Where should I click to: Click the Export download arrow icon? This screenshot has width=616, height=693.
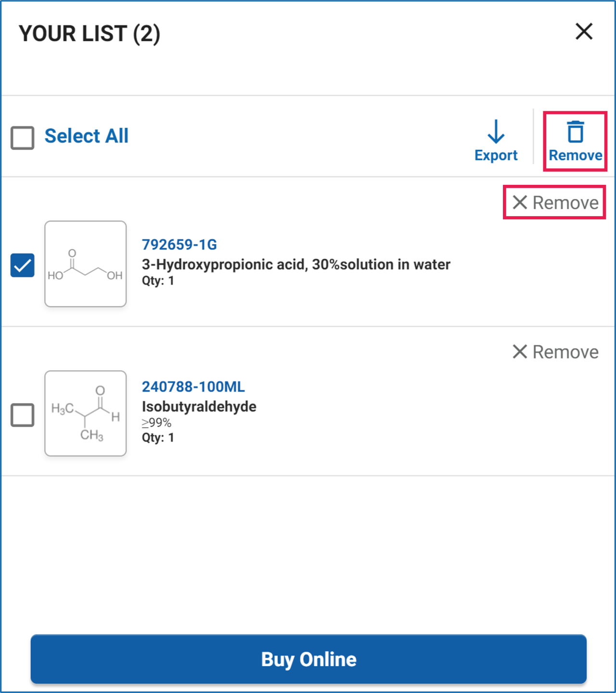[x=496, y=132]
